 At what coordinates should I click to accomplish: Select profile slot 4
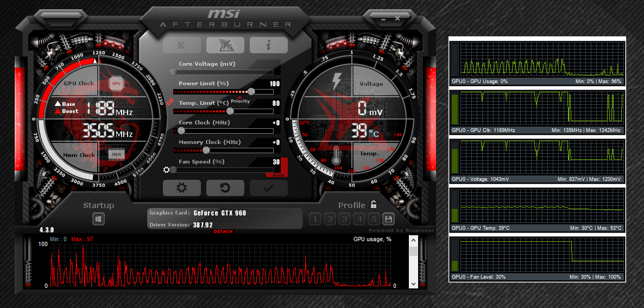click(x=359, y=219)
